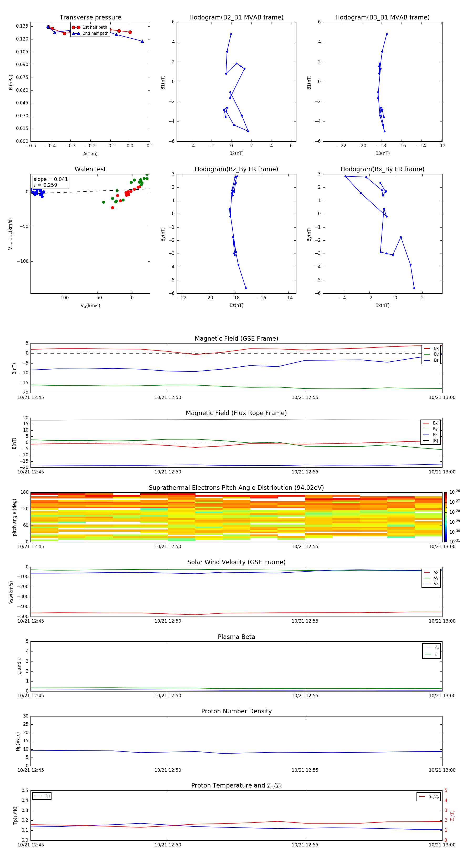This screenshot has height=868, width=473.
Task: Select the "B2(nT)" x-axis label
Action: (x=236, y=153)
